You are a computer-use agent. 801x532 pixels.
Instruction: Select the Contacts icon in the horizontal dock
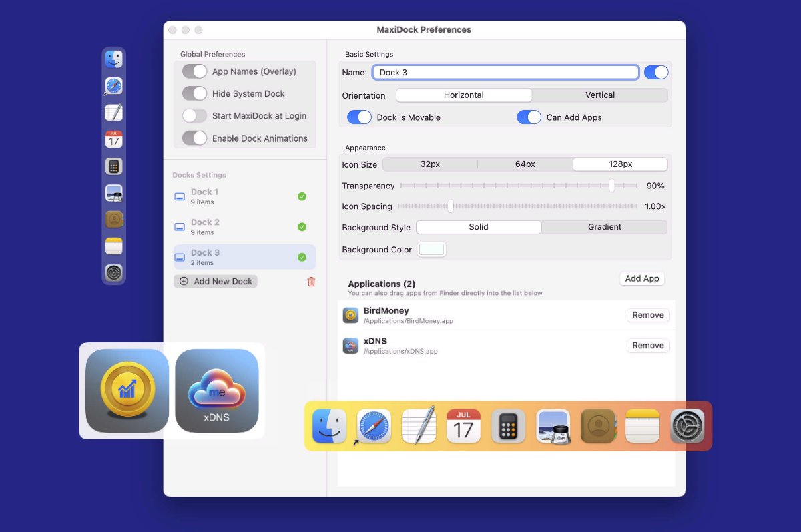tap(598, 425)
